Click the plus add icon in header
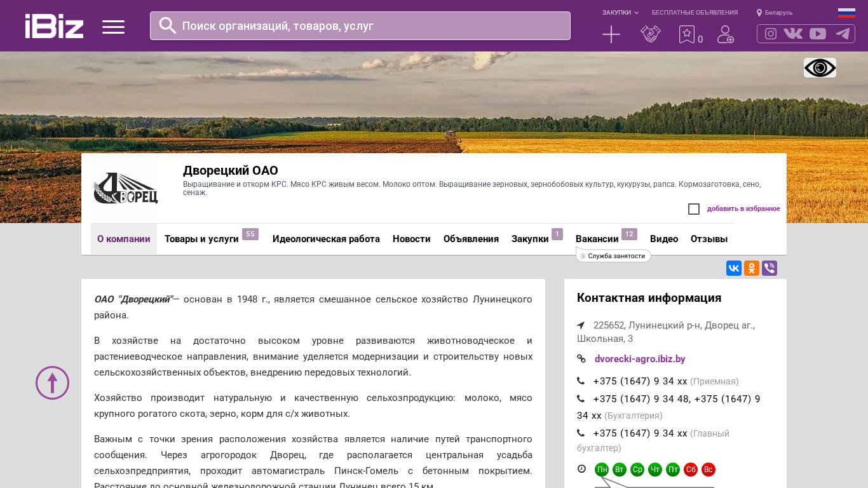This screenshot has height=488, width=868. pyautogui.click(x=611, y=34)
